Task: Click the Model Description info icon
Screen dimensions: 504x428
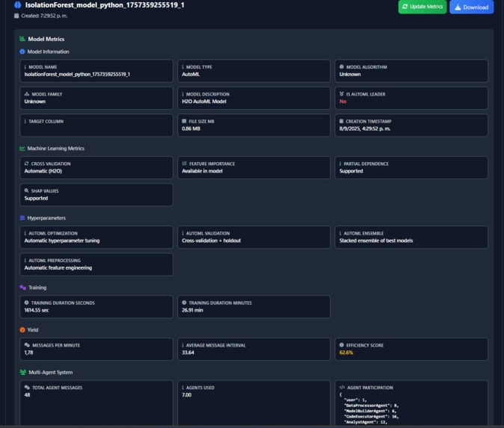Action: click(x=183, y=94)
